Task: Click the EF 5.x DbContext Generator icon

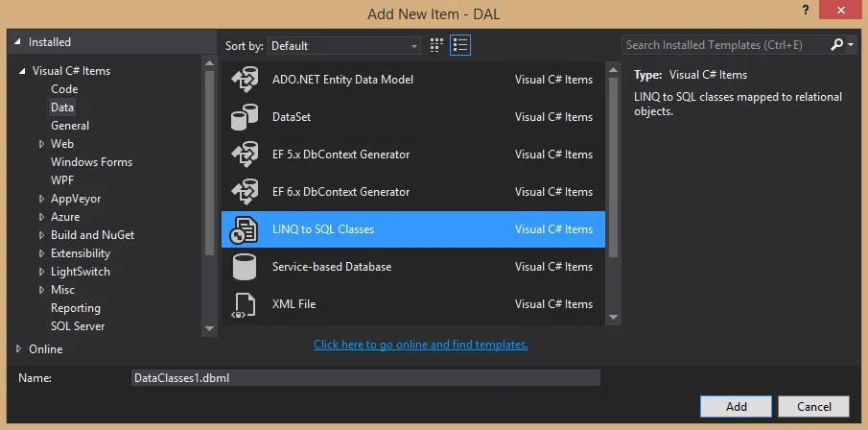Action: click(x=245, y=155)
